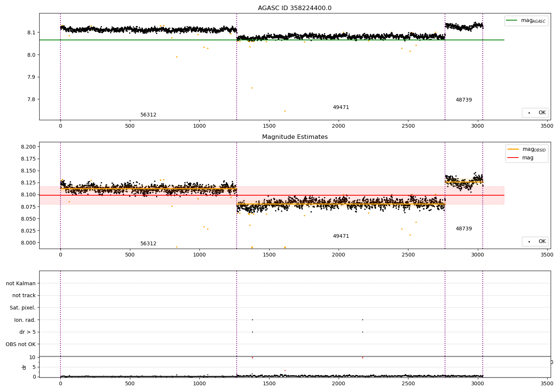Click the 8.100 y-axis tick label
The width and height of the screenshot is (560, 392).
coord(28,195)
